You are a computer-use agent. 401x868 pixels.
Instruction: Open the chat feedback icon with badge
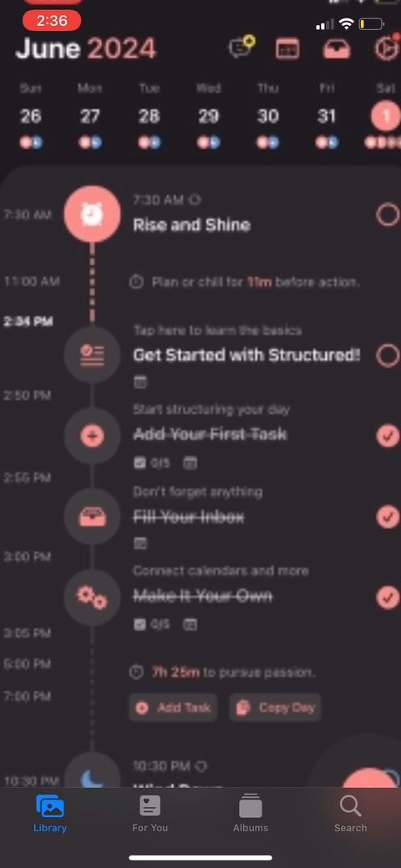[x=241, y=47]
